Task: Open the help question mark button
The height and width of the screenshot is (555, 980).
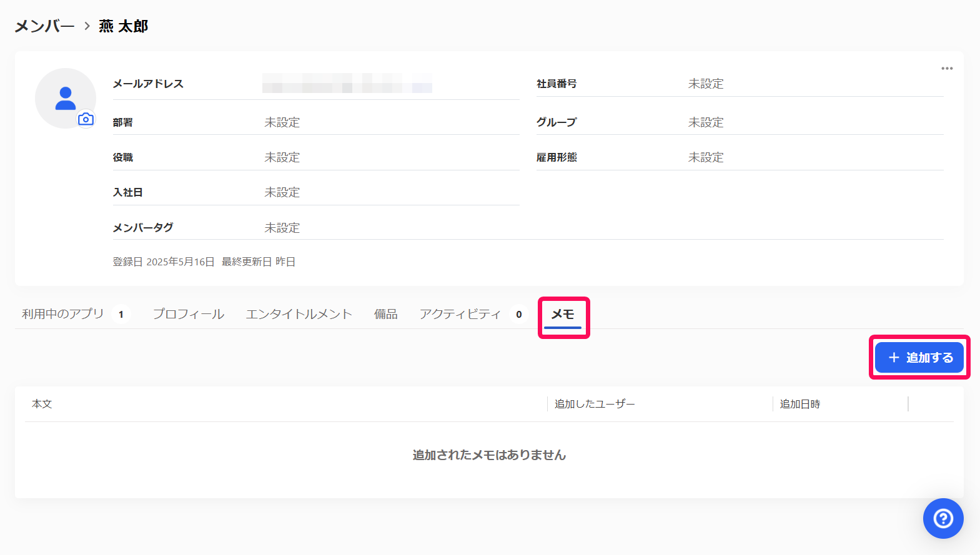Action: pos(943,518)
